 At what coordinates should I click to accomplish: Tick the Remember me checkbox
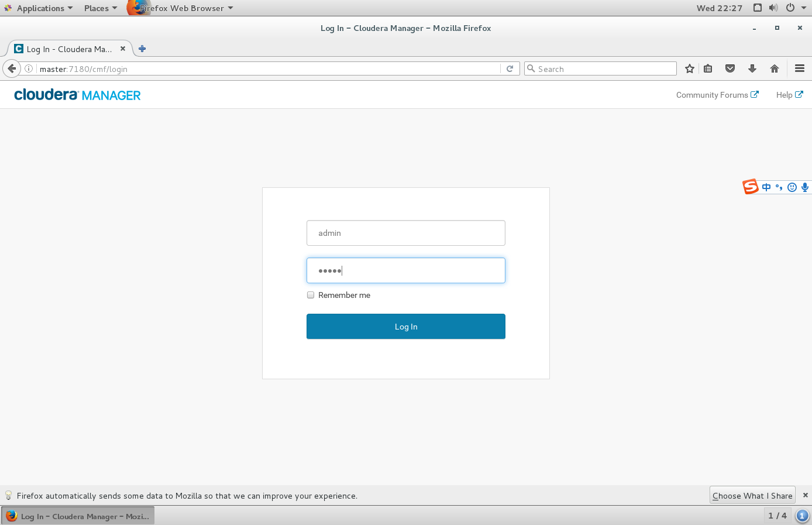click(x=311, y=295)
